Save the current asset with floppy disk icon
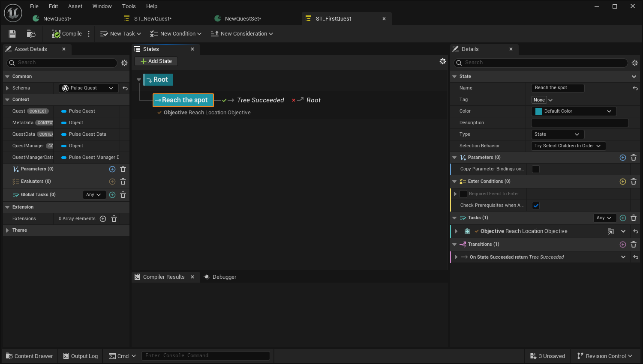 [x=12, y=34]
